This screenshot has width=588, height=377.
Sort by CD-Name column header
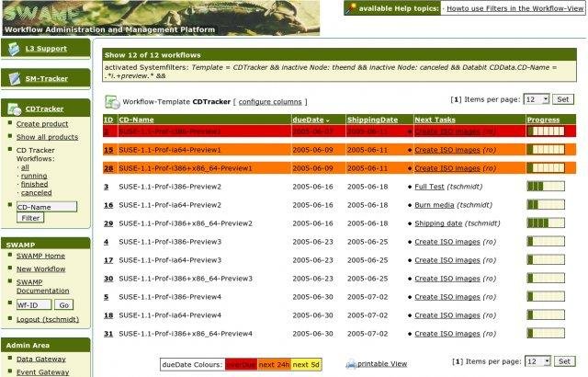tap(136, 120)
